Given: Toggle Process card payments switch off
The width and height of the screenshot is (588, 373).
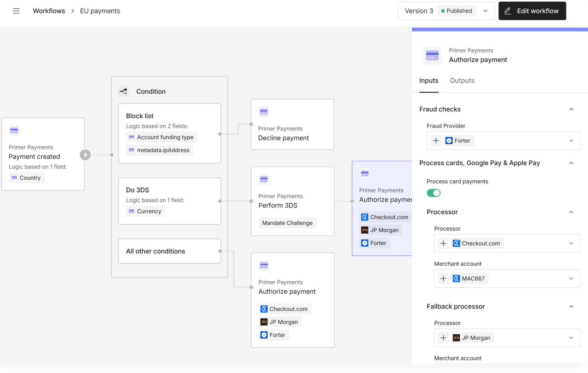Looking at the screenshot, I should pyautogui.click(x=434, y=193).
